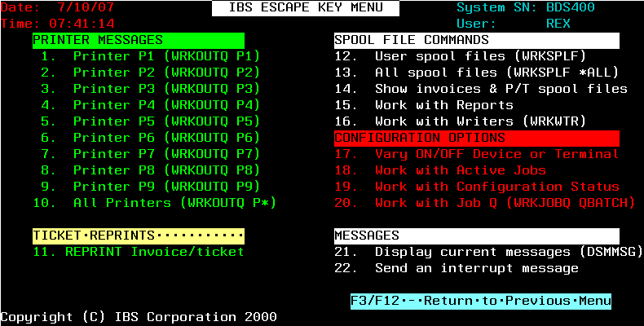The width and height of the screenshot is (644, 326).
Task: Open Work with Active Jobs
Action: [440, 170]
